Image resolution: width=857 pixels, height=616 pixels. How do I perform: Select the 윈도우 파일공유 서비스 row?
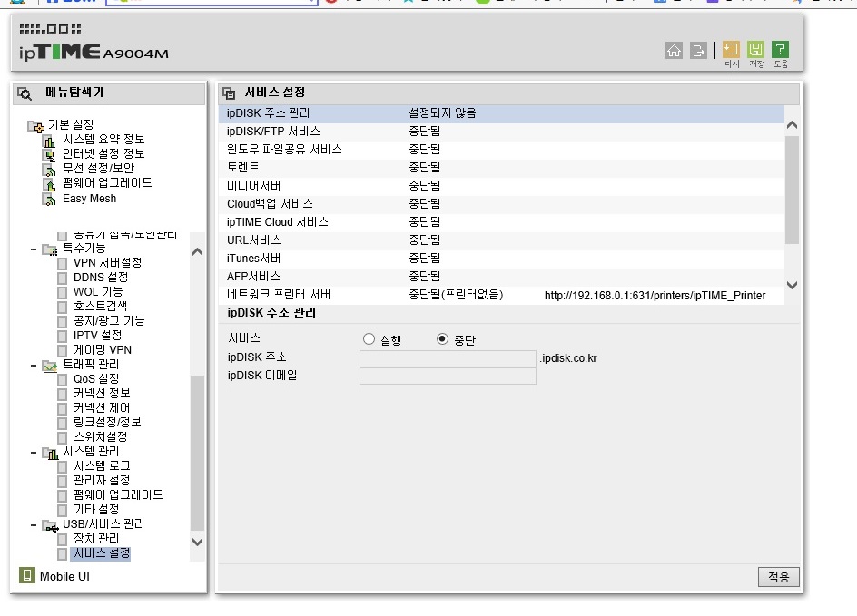pyautogui.click(x=501, y=150)
